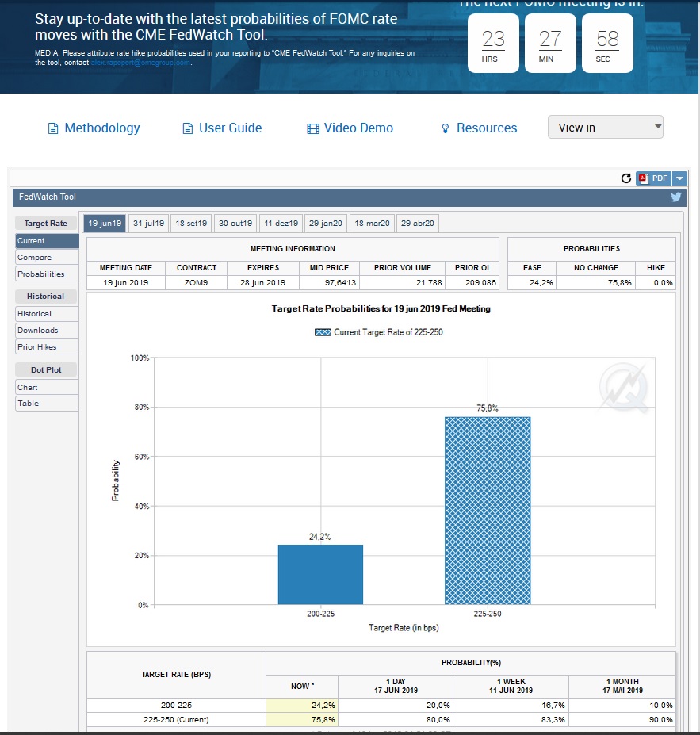Click the chart watermark logo
700x735 pixels.
click(x=623, y=389)
